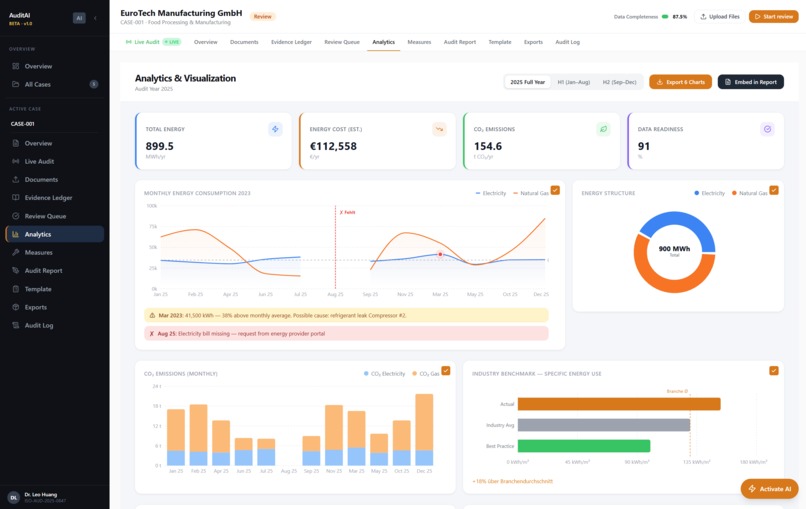Open Audit Log icon in sidebar

pyautogui.click(x=15, y=325)
